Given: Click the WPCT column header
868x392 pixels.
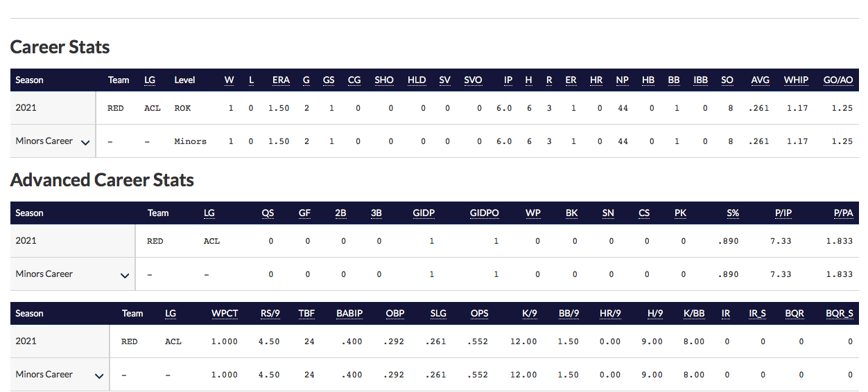Looking at the screenshot, I should click(x=225, y=314).
